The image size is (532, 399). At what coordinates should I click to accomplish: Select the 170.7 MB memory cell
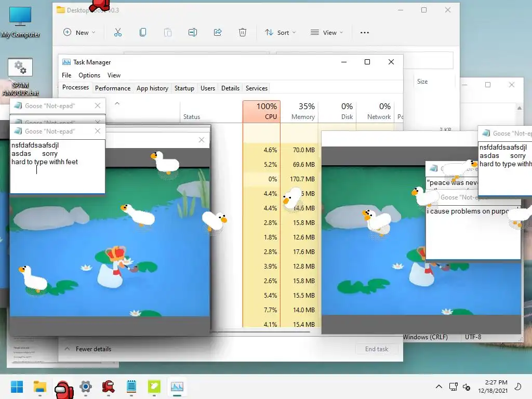(300, 179)
